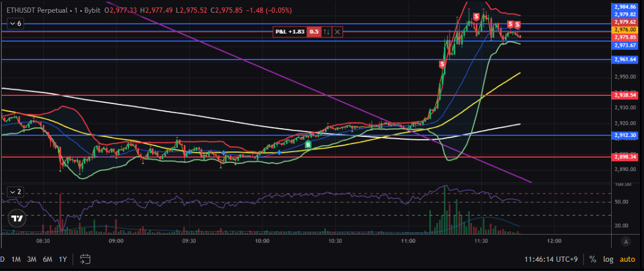Select the 1M date range

pos(16,259)
